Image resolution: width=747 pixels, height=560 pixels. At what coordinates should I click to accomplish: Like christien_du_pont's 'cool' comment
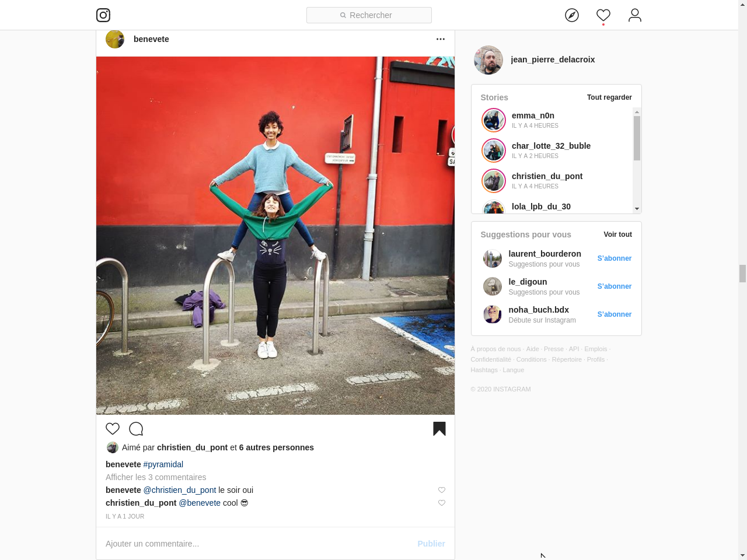click(442, 503)
